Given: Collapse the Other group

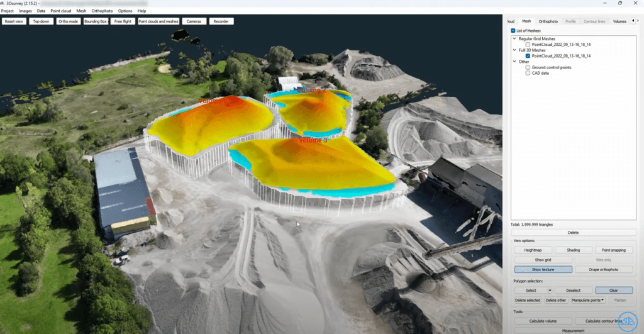Looking at the screenshot, I should (x=514, y=62).
